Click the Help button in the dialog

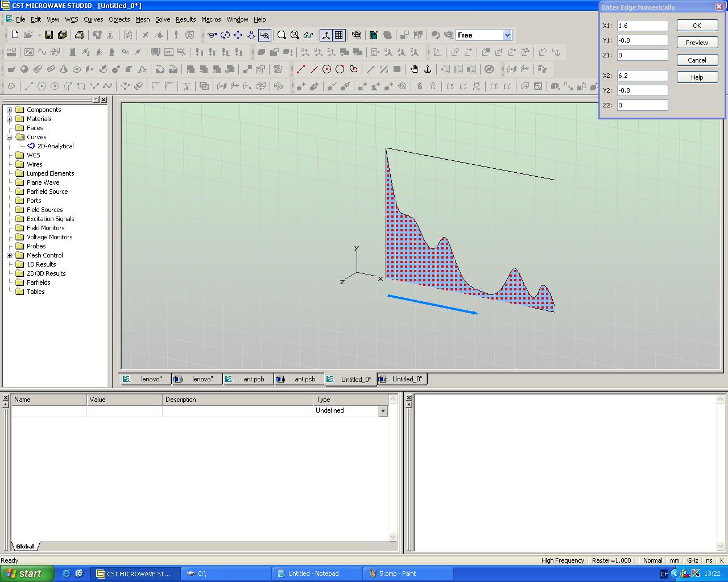(697, 77)
